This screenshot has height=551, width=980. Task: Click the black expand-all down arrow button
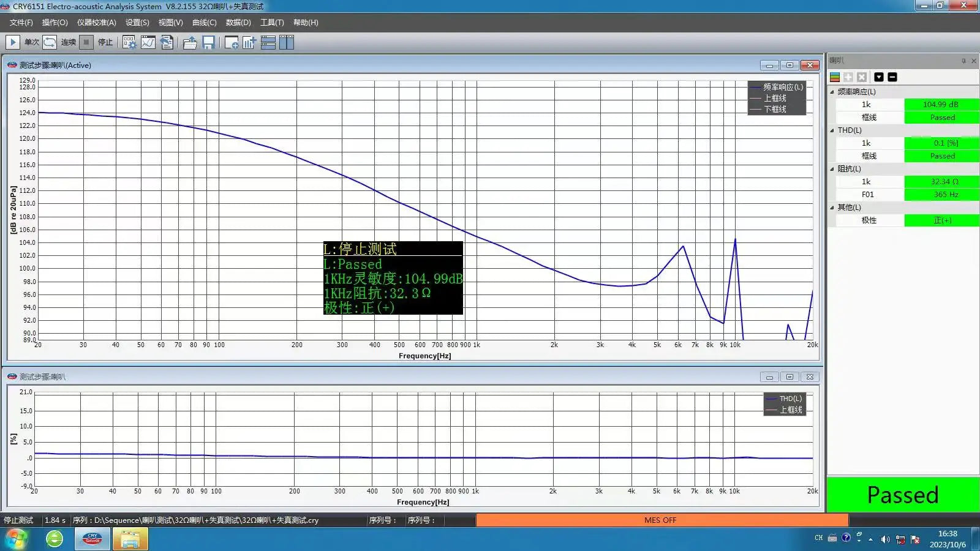[x=879, y=77]
